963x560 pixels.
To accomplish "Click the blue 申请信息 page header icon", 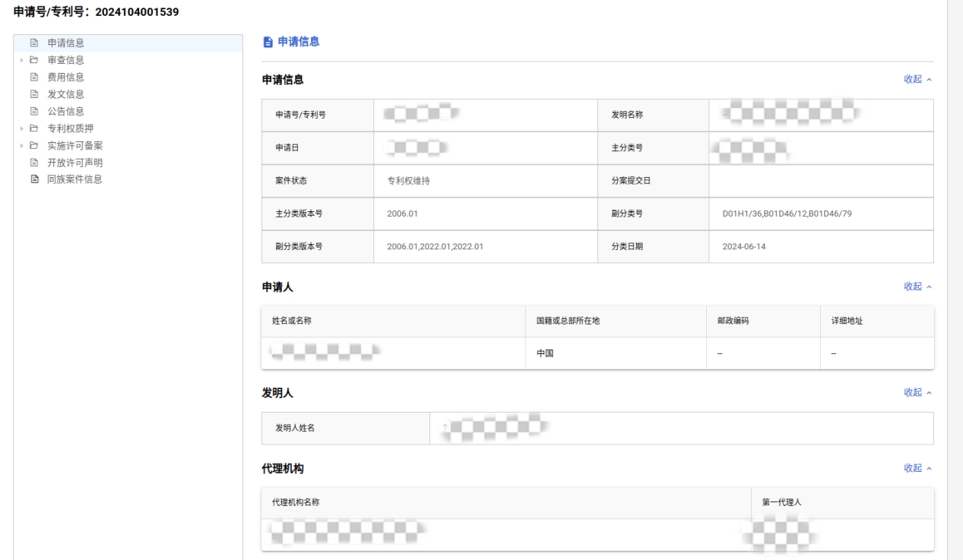I will click(268, 42).
